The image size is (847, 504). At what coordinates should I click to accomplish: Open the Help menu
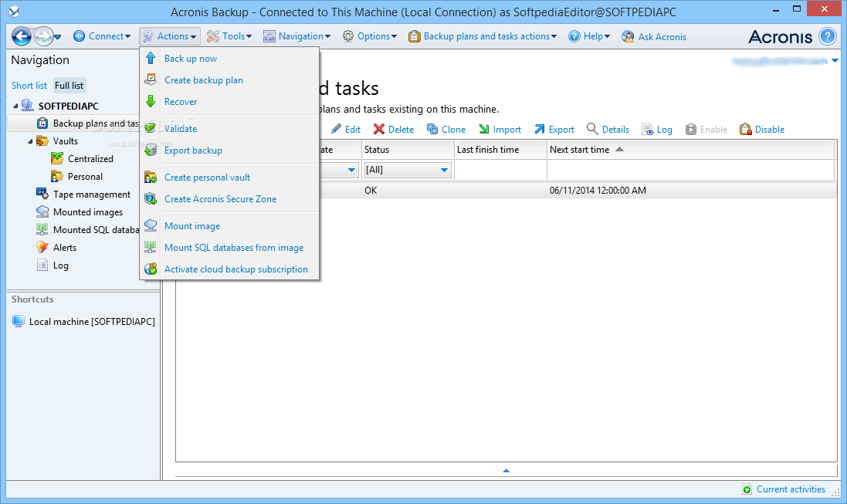coord(589,36)
